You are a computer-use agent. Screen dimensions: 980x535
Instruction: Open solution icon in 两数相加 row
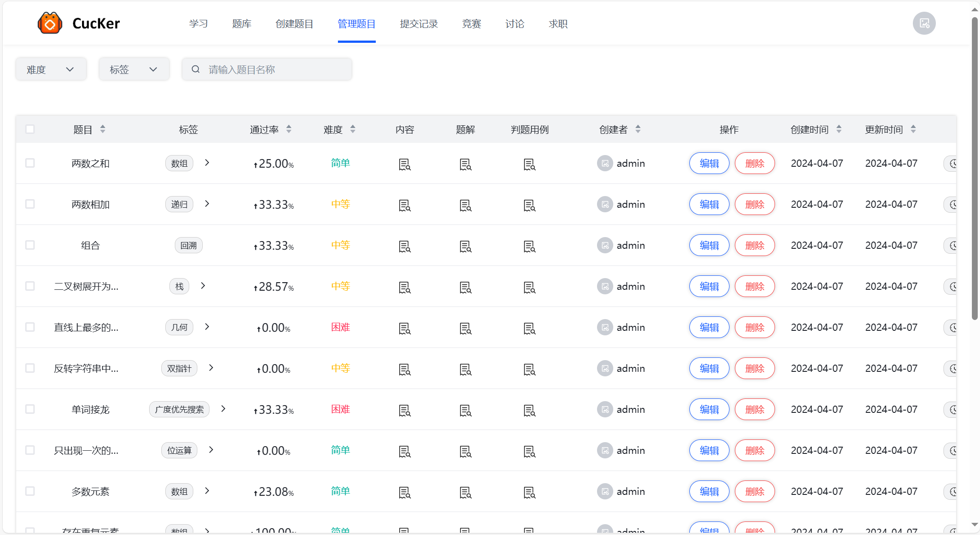[x=465, y=205]
